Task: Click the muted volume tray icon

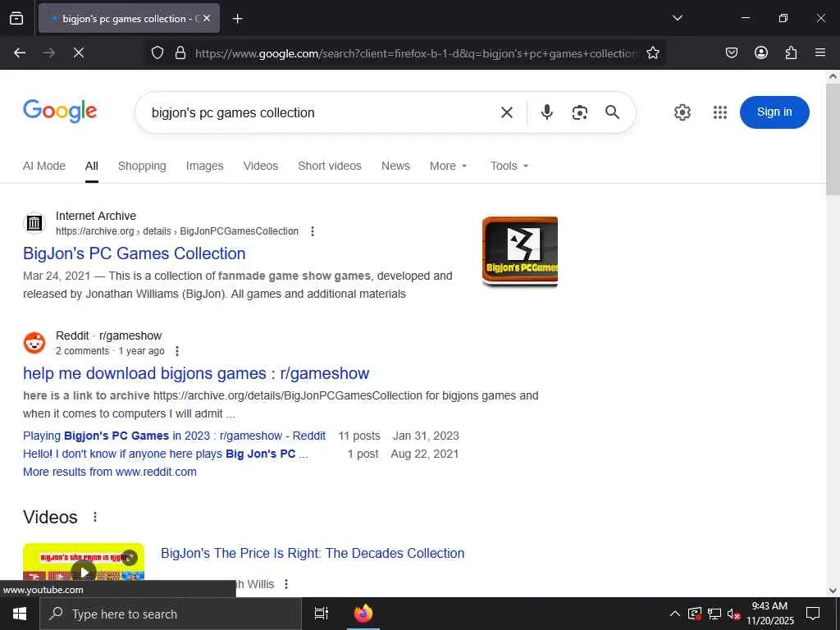Action: [x=733, y=614]
